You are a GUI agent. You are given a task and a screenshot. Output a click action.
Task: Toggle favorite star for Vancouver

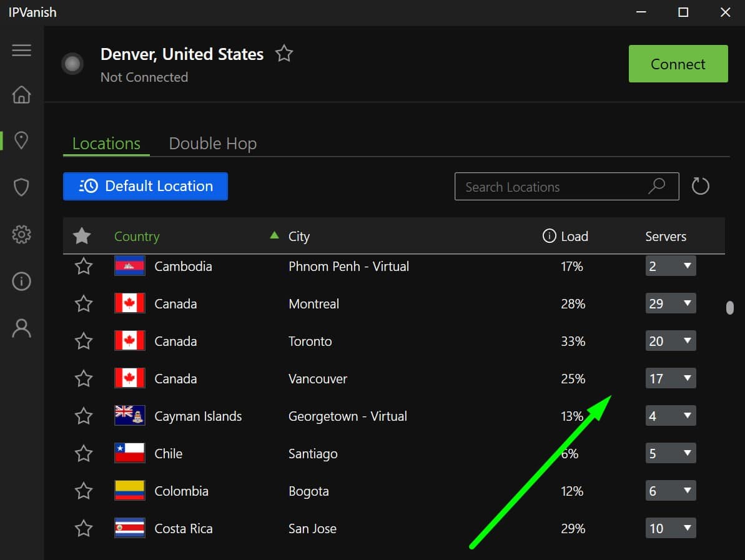coord(84,378)
